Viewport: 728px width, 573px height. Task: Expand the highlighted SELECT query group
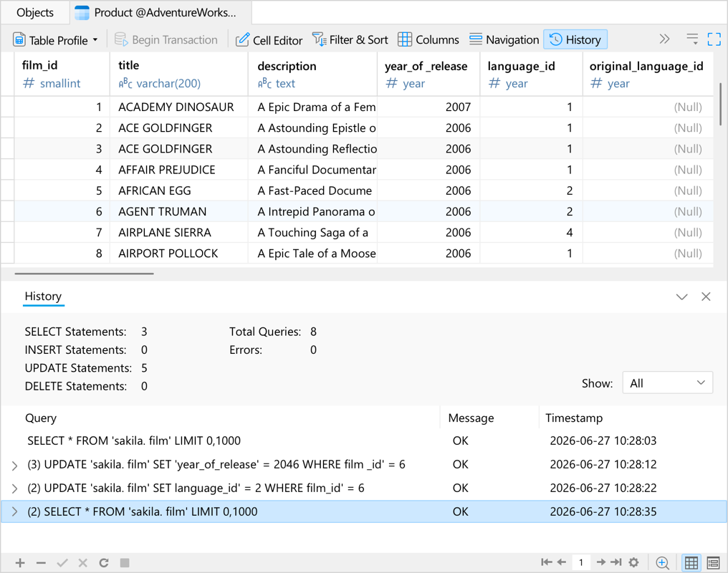tap(14, 511)
